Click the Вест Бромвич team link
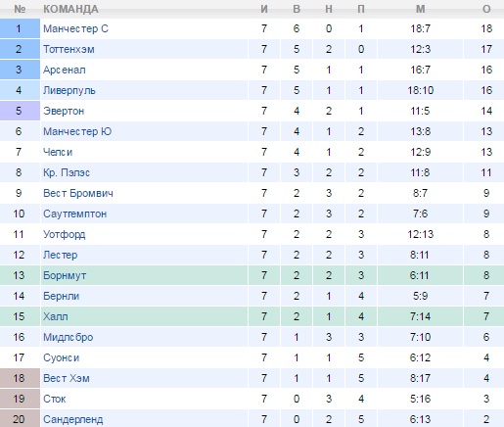The height and width of the screenshot is (427, 504). (78, 194)
